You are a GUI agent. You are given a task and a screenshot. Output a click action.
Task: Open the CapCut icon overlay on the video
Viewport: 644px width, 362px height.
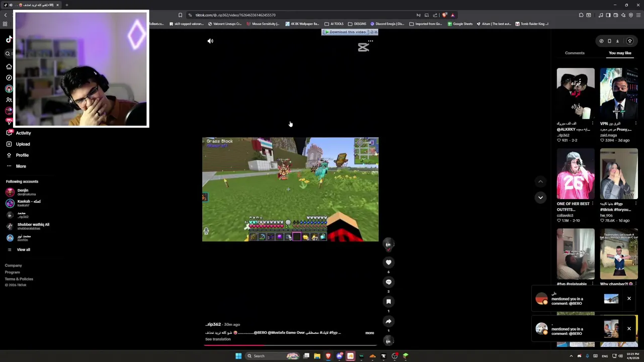[363, 48]
